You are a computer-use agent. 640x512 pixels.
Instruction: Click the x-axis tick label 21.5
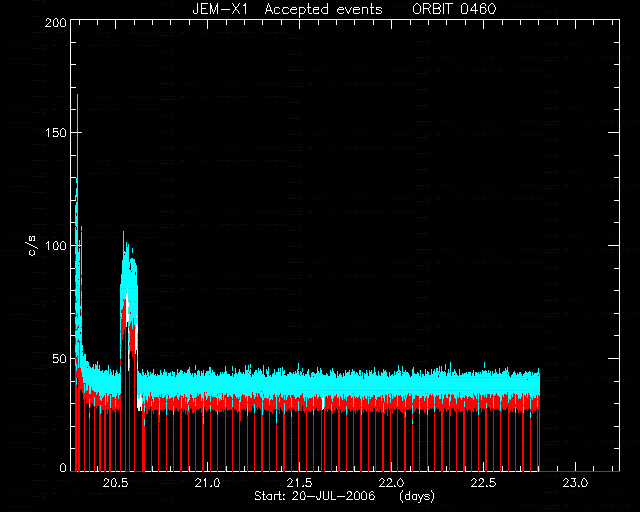[299, 483]
